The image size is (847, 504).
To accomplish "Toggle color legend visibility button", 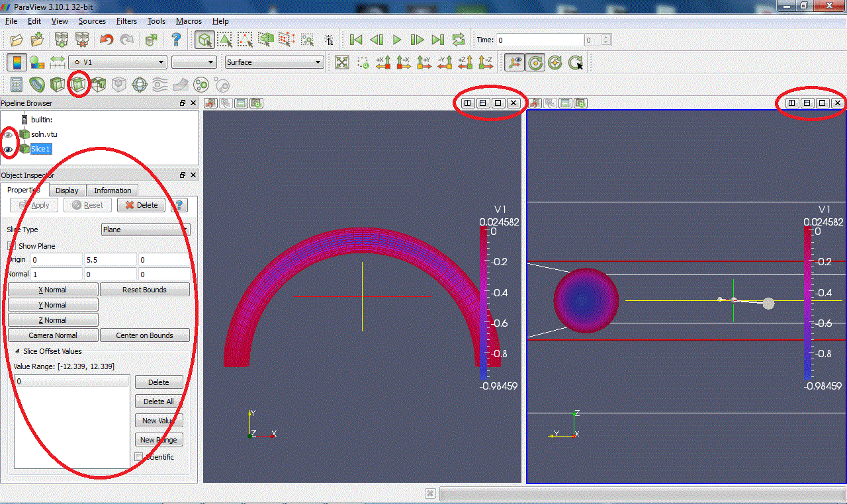I will pos(17,62).
